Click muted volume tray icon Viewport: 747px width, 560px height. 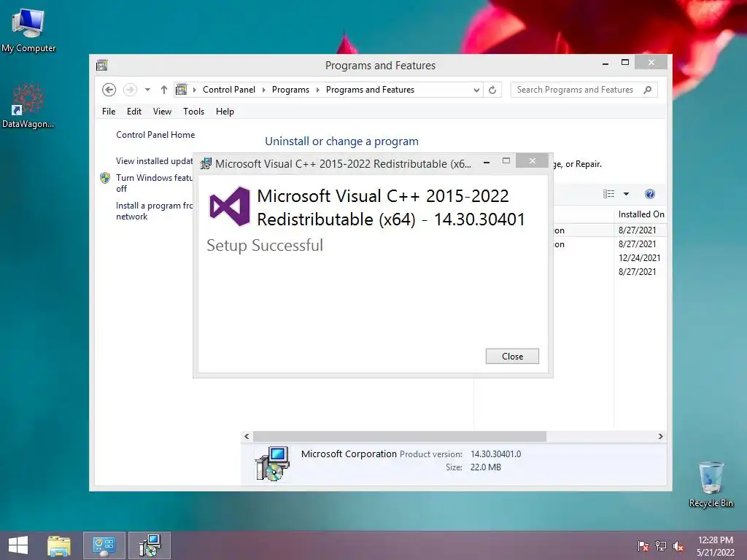678,545
